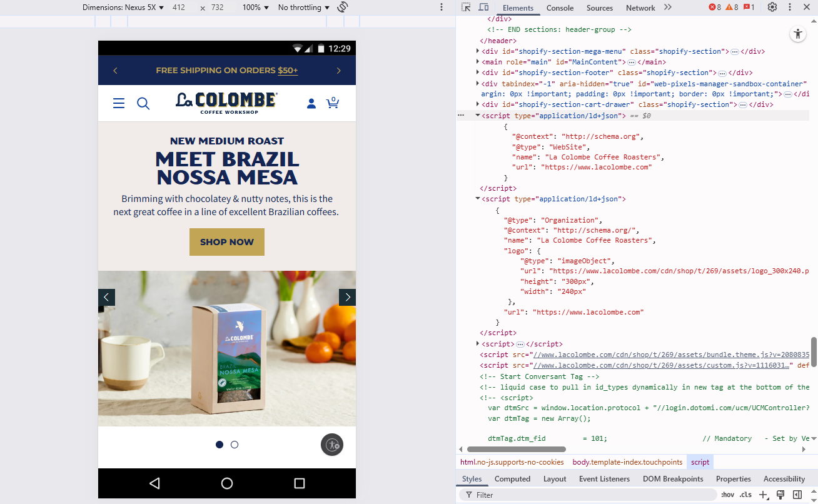Screen dimensions: 818x504
Task: Switch to the Sources tab
Action: point(600,8)
